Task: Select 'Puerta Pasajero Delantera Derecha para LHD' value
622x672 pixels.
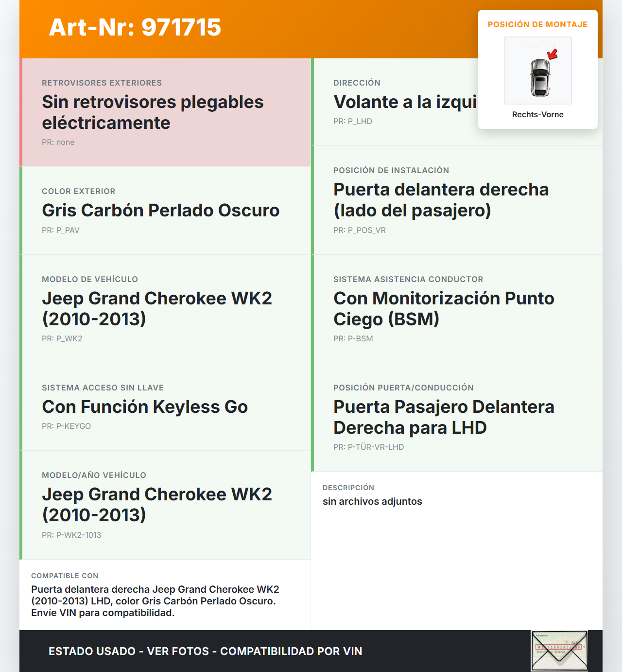Action: [x=444, y=417]
